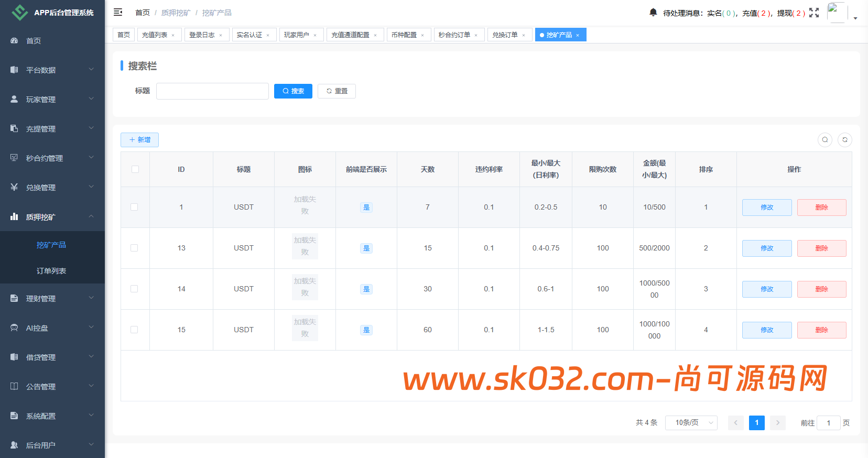Check the row with ID 14
Screen dimensions: 868x458
coord(134,289)
